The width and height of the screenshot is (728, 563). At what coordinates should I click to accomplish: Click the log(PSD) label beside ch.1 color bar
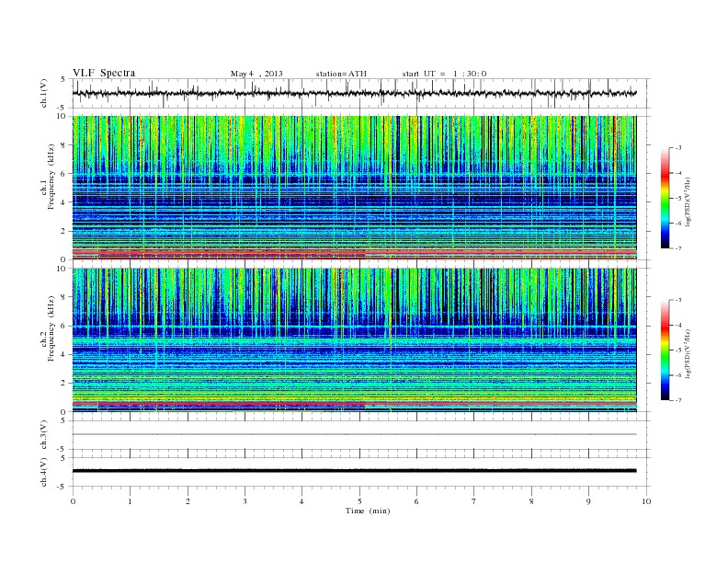tap(688, 201)
